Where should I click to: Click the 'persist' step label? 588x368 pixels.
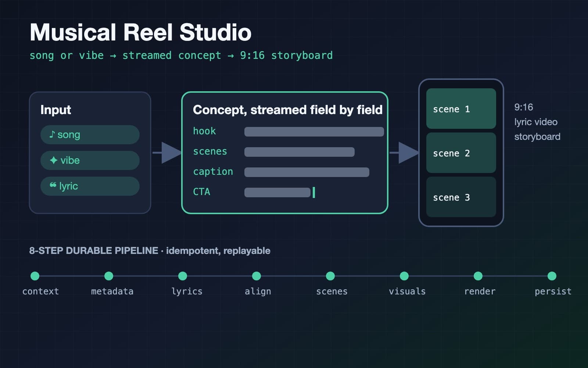553,291
